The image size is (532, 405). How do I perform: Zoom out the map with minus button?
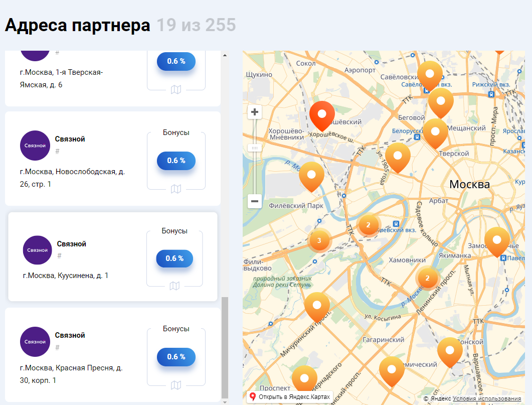(x=254, y=201)
